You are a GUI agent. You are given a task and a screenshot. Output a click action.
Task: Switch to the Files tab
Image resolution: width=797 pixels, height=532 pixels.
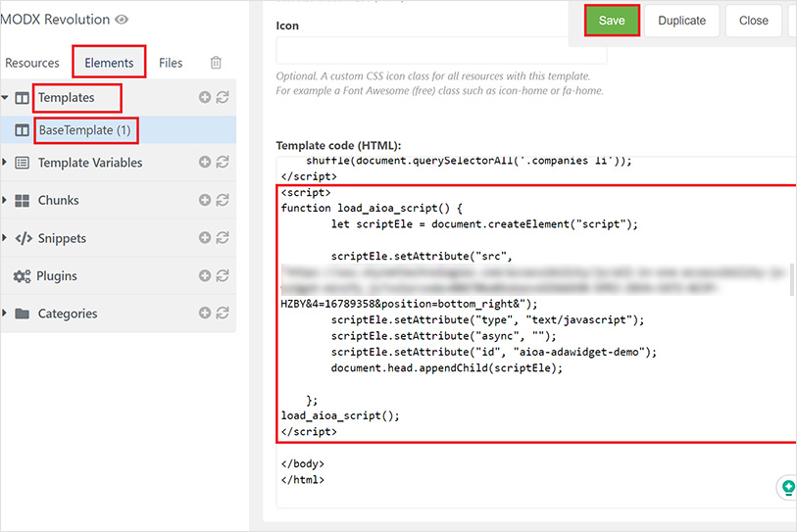click(171, 63)
